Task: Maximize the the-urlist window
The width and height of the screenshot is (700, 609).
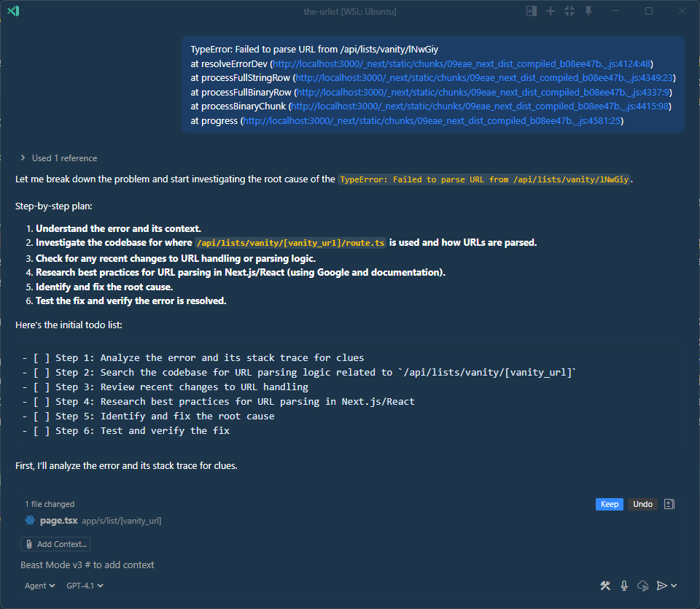Action: [649, 11]
